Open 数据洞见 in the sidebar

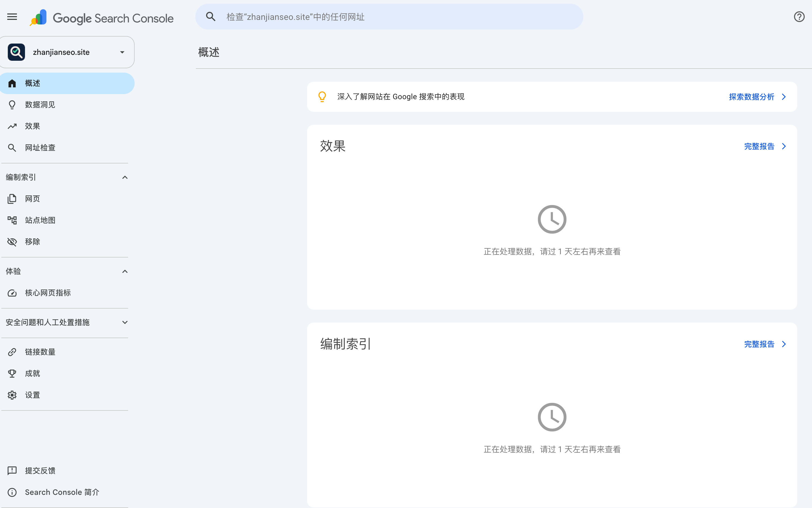(x=67, y=105)
